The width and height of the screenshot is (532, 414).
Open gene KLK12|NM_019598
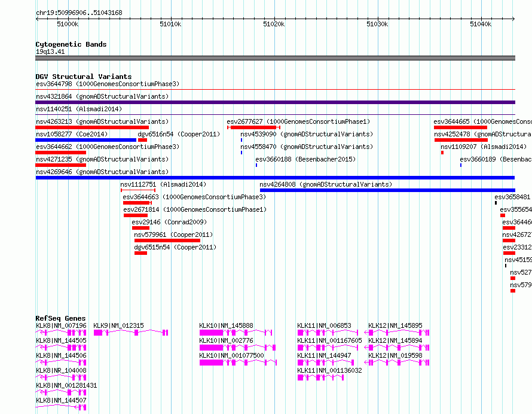click(395, 355)
